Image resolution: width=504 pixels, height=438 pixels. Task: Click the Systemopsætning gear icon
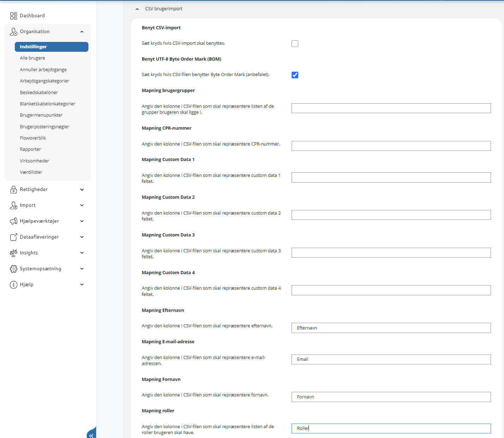(x=13, y=269)
